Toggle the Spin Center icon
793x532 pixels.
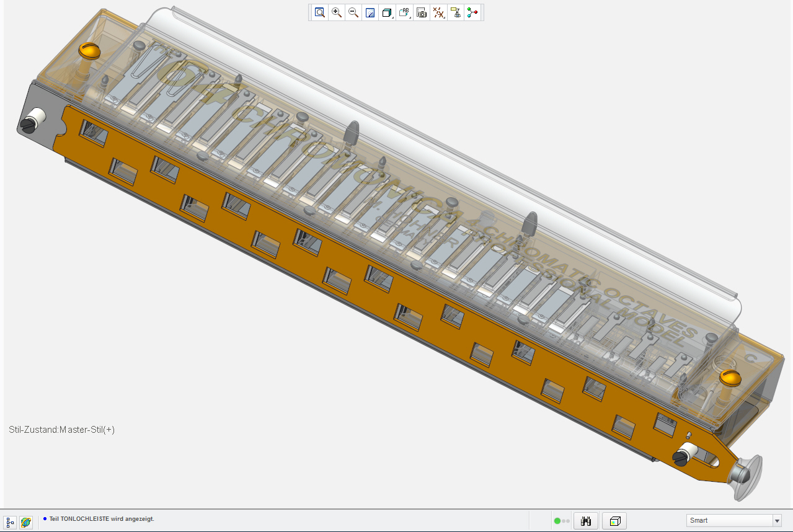point(472,12)
